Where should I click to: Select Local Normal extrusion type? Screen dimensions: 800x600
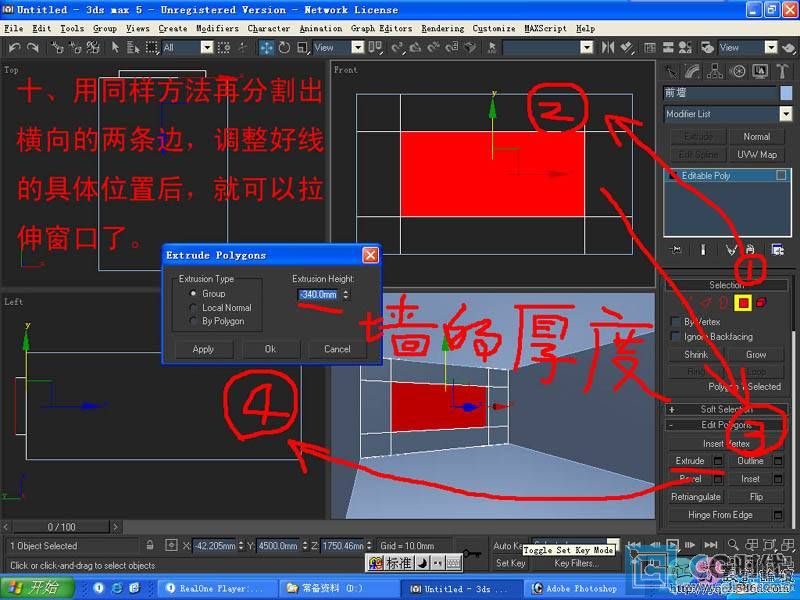[x=193, y=308]
